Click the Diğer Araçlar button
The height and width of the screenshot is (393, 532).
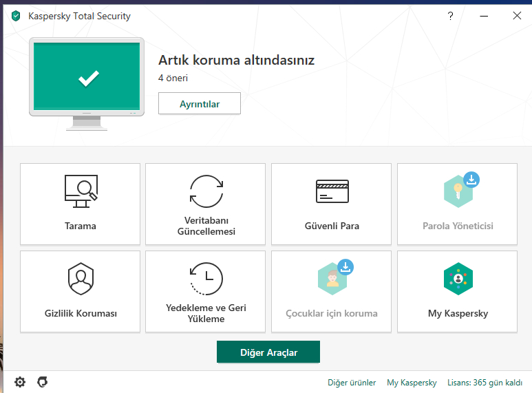tap(268, 352)
